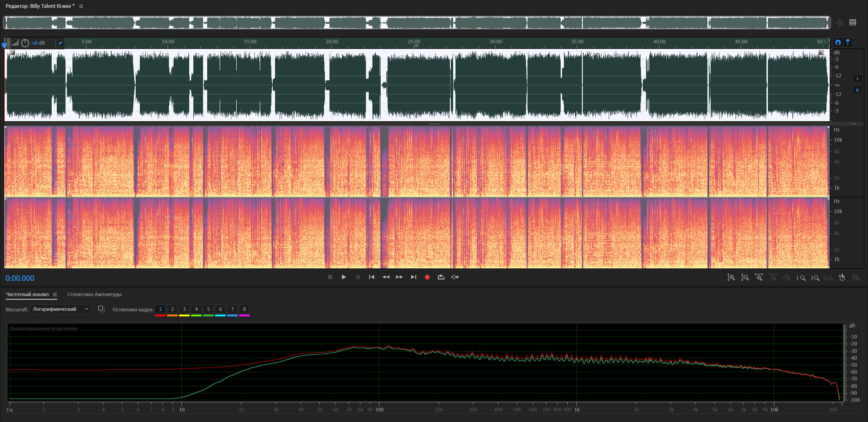Zoom in amplitude with the magnifier icon
The image size is (868, 422).
[x=731, y=278]
